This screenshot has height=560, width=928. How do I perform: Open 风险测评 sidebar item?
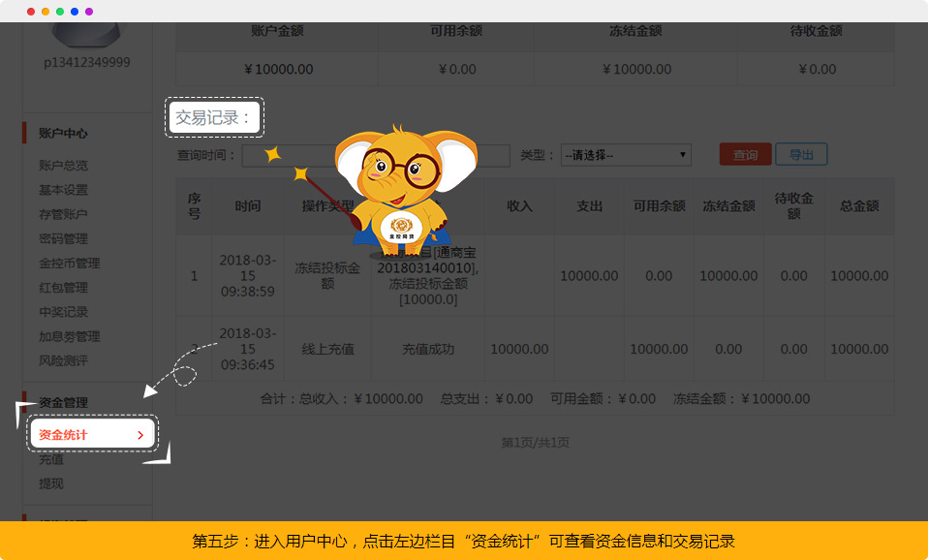click(63, 360)
